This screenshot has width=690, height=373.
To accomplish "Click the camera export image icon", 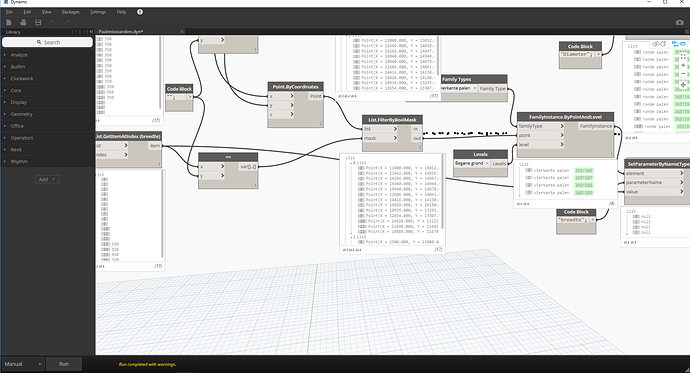I will (680, 22).
